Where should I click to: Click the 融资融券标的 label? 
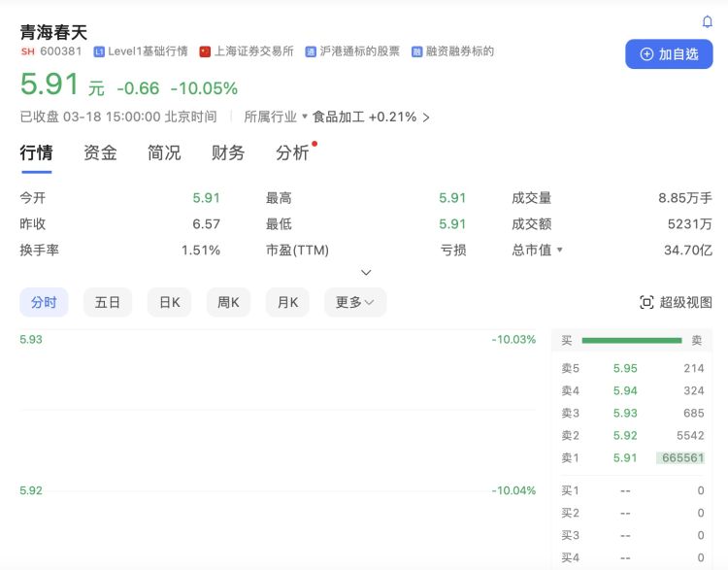(x=460, y=51)
